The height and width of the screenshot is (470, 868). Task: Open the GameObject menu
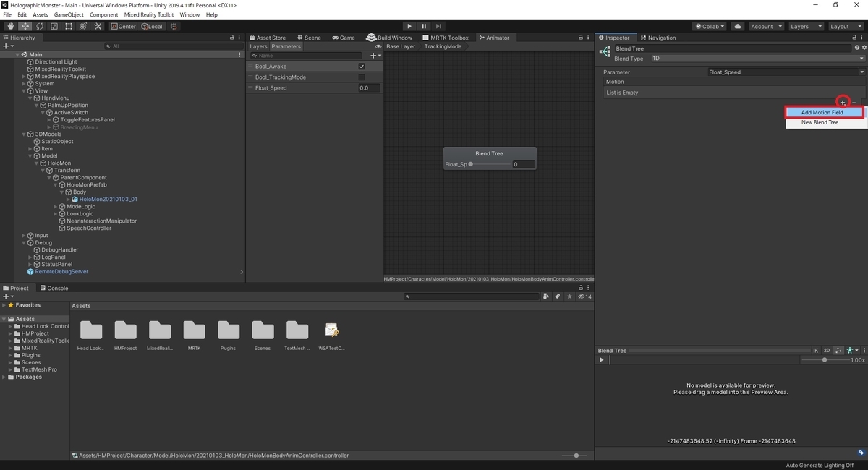point(69,14)
